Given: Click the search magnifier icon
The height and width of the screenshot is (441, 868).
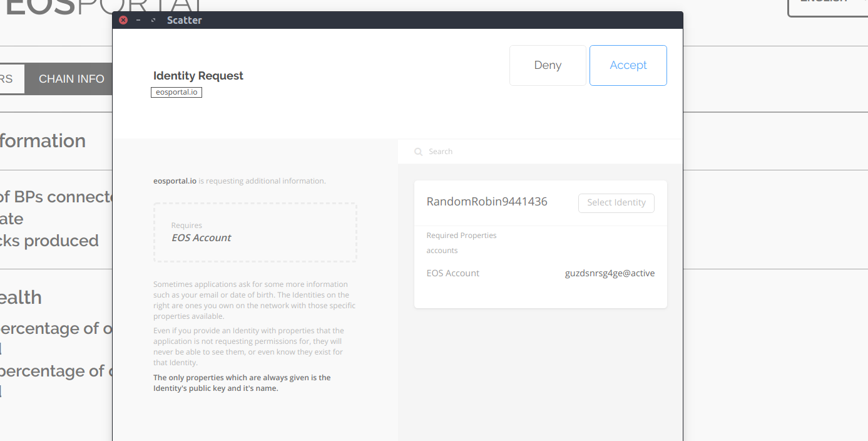Looking at the screenshot, I should (419, 152).
